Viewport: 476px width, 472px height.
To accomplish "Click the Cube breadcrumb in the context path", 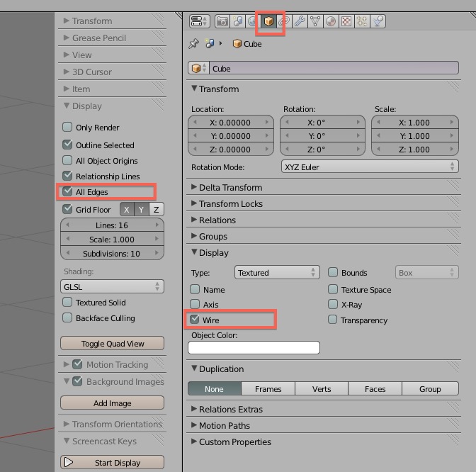I will point(247,44).
